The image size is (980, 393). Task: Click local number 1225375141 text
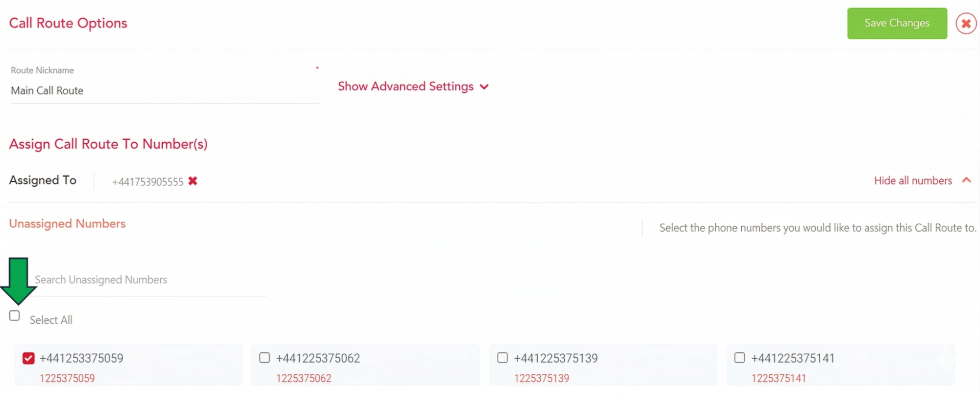point(779,378)
